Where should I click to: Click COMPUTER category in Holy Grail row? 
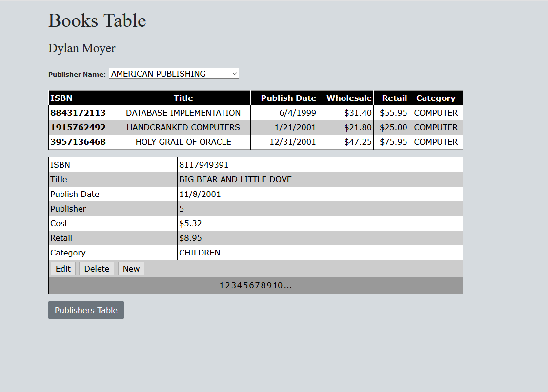[x=436, y=142]
